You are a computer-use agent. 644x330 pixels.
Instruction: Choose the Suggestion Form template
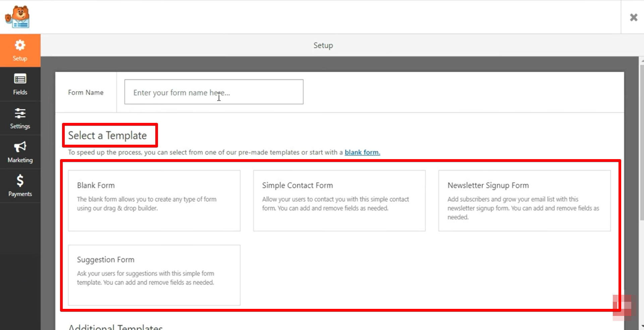click(x=154, y=275)
